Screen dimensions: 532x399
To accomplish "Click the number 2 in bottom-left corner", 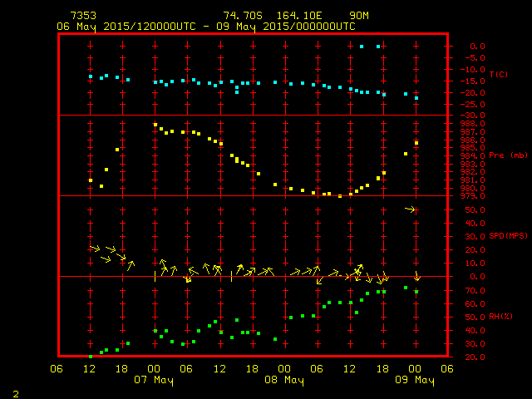I will (16, 391).
